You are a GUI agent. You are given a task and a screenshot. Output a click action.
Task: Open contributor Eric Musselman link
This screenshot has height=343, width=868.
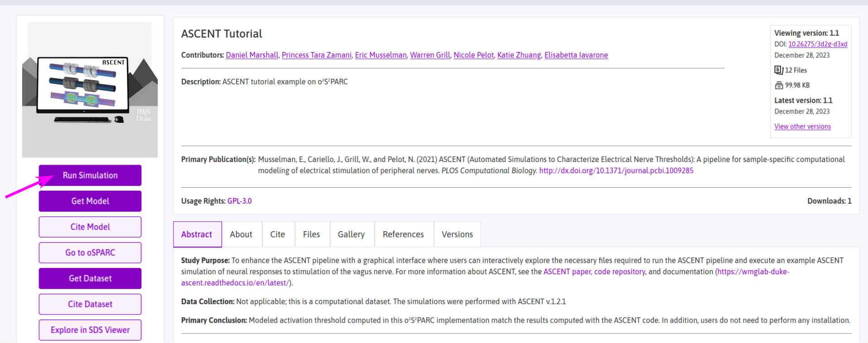pos(381,55)
